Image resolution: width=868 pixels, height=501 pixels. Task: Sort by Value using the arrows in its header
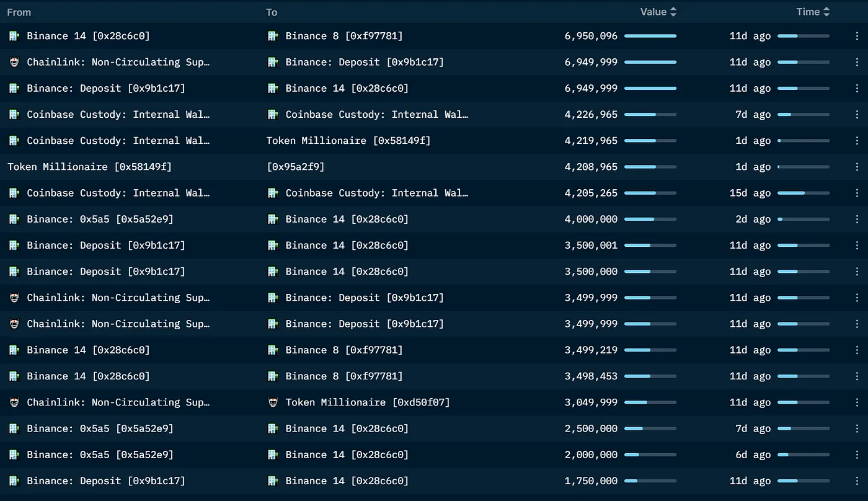(x=673, y=12)
